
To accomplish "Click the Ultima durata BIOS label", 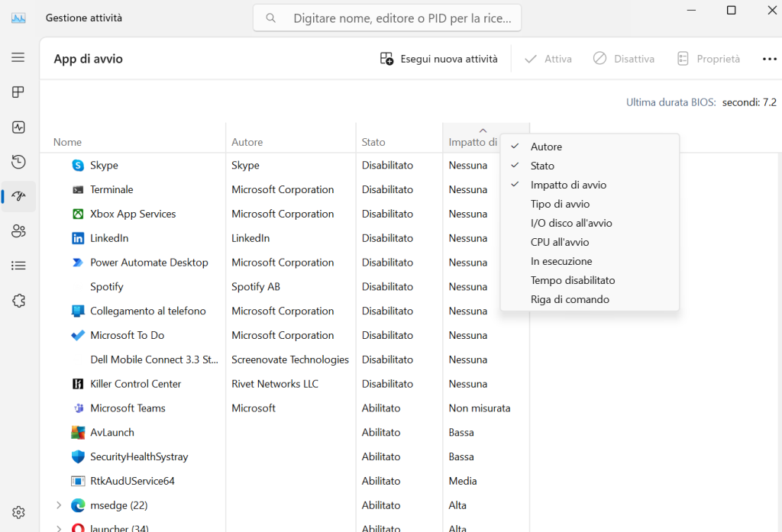I will pyautogui.click(x=671, y=102).
